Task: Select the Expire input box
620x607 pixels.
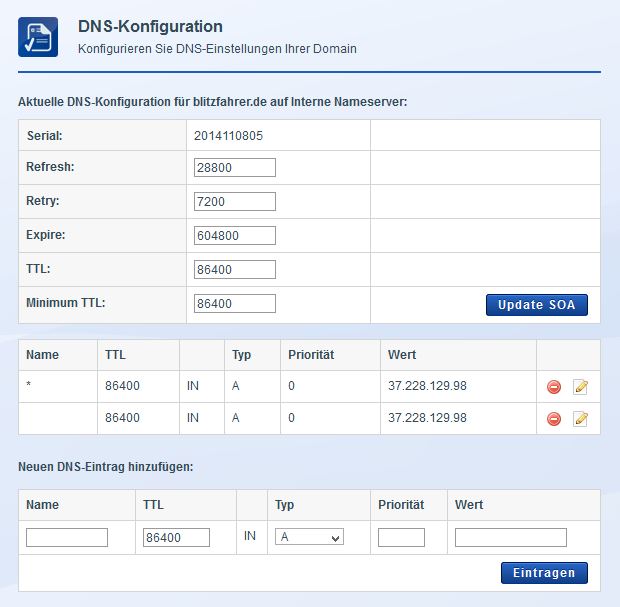Action: click(234, 236)
